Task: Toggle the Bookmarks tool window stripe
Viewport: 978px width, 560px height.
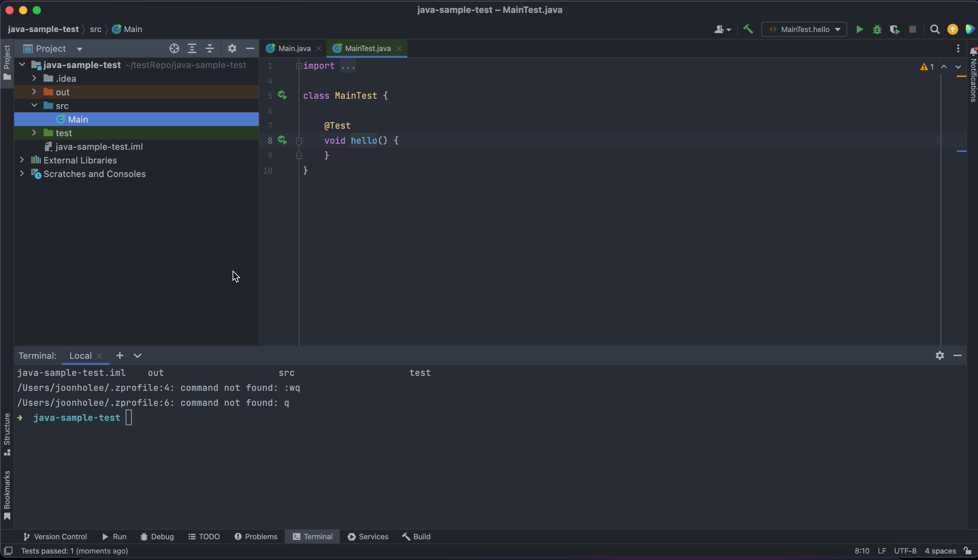Action: (7, 495)
